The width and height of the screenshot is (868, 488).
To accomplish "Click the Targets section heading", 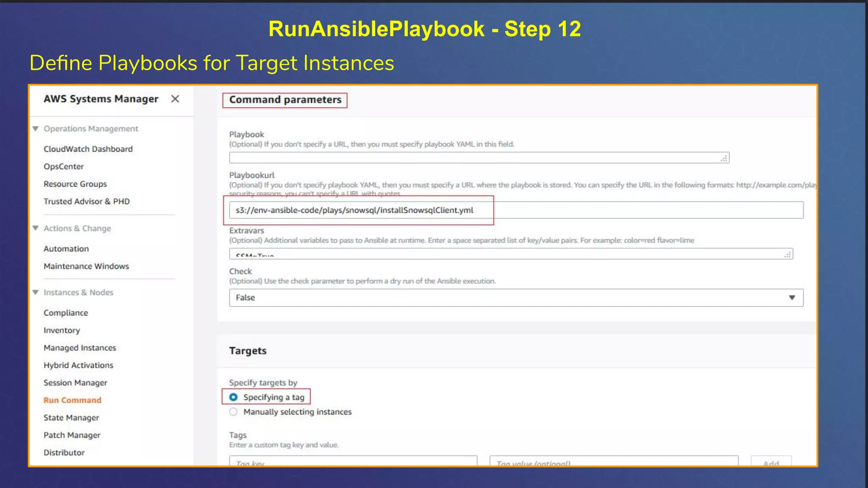I will [248, 351].
